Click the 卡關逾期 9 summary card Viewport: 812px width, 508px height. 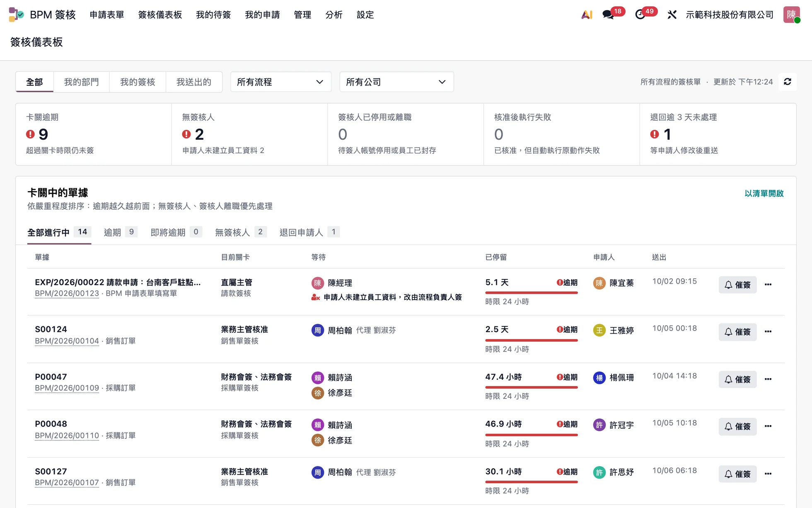tap(94, 134)
